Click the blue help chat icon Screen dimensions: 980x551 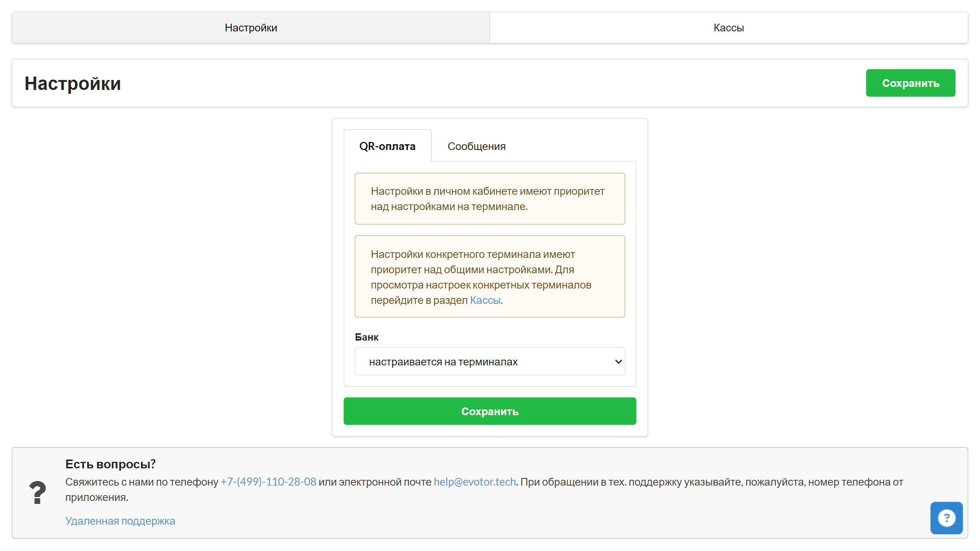pos(946,518)
